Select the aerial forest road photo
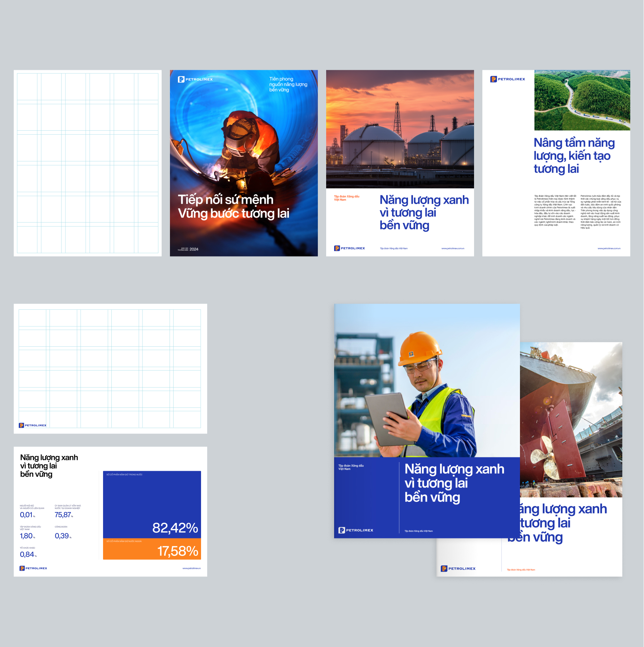Screen dimensions: 644x647 click(x=582, y=100)
